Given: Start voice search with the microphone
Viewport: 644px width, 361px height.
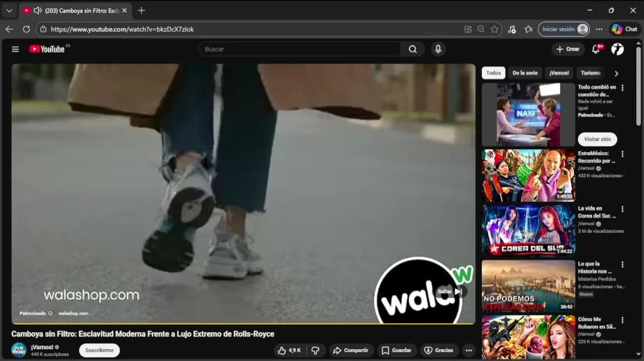Looking at the screenshot, I should tap(438, 49).
